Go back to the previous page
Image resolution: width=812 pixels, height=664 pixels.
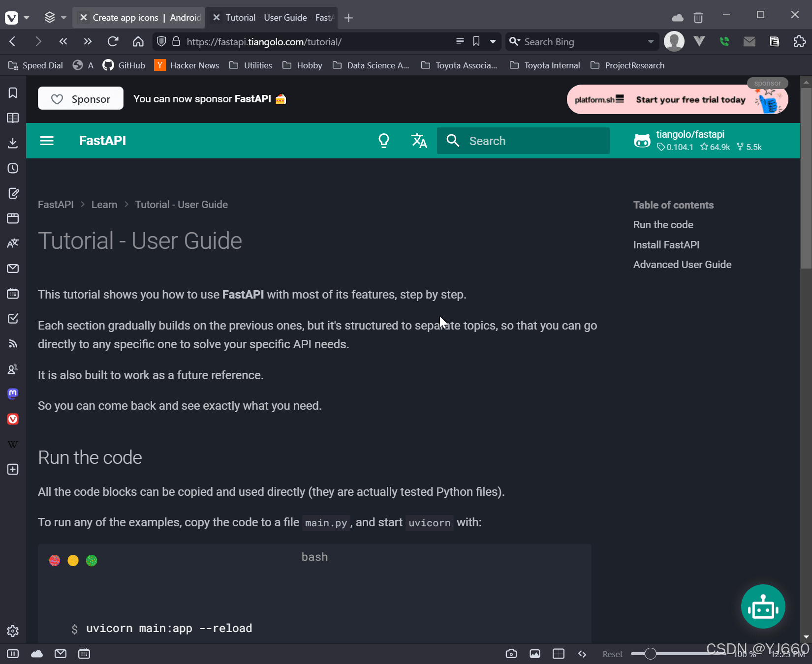pos(13,41)
